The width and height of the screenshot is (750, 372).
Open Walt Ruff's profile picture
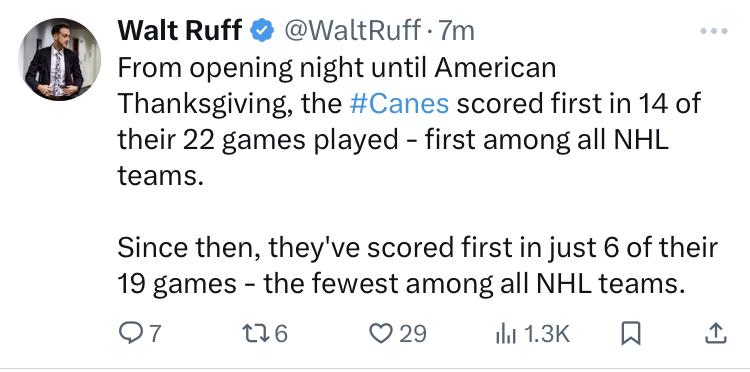click(59, 59)
